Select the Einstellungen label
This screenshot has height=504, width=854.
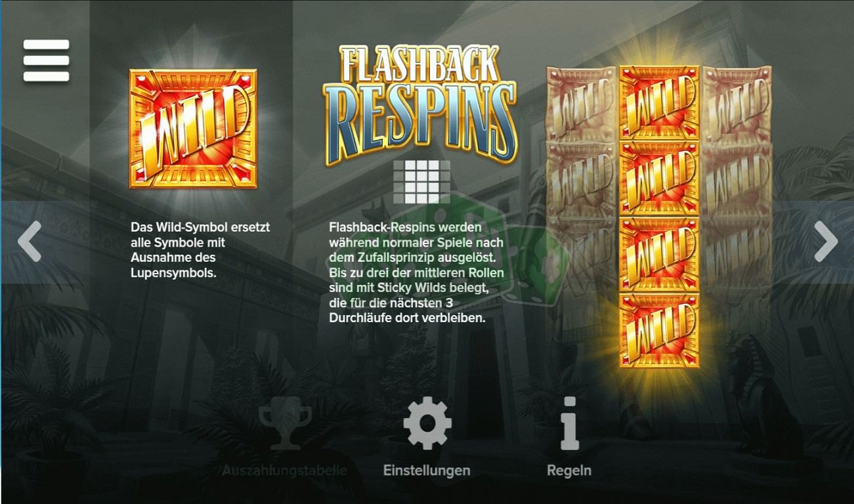tap(427, 471)
